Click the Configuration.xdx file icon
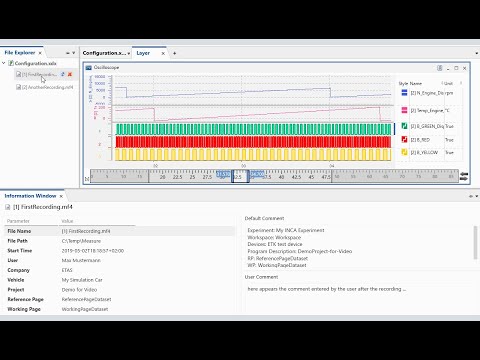The image size is (480, 360). click(x=11, y=63)
